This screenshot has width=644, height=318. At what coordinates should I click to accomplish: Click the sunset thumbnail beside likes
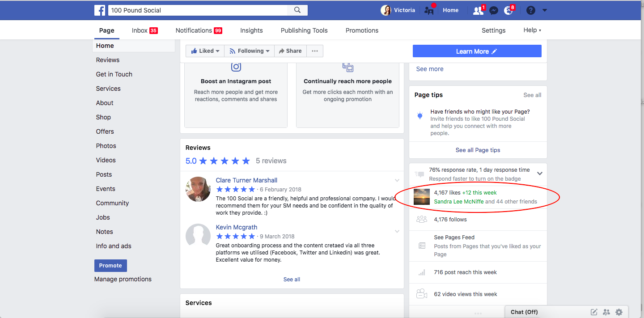click(x=422, y=197)
